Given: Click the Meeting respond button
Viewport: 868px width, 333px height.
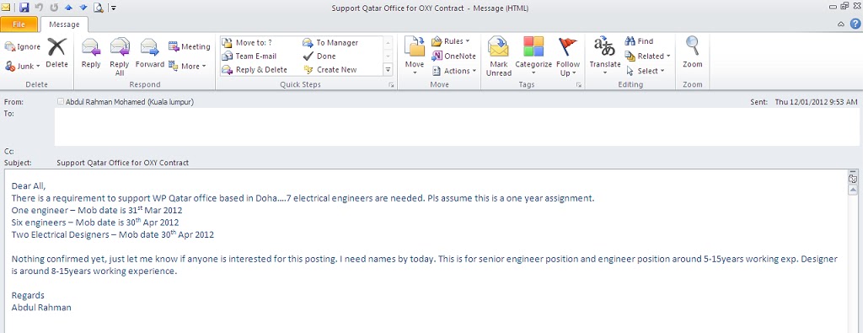Looking at the screenshot, I should coord(190,46).
